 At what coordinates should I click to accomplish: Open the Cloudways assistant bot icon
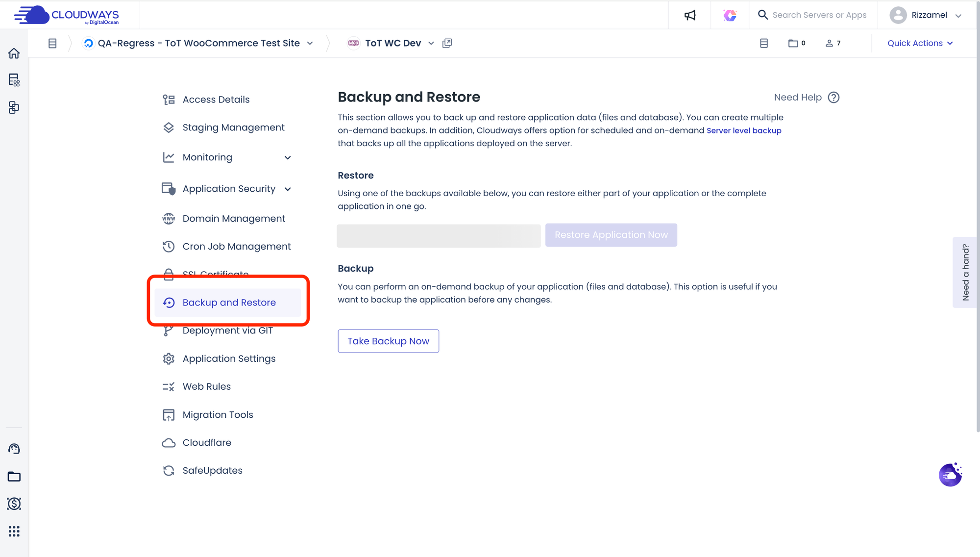click(950, 475)
